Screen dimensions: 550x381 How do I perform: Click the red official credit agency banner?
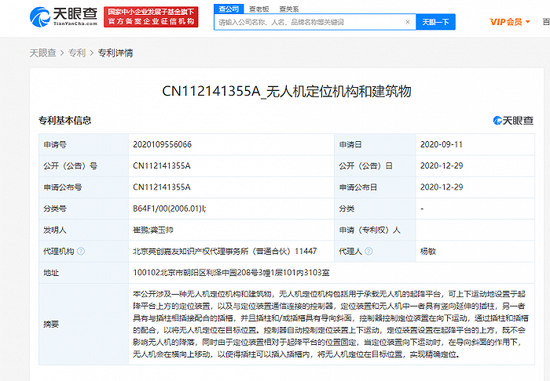pos(151,17)
